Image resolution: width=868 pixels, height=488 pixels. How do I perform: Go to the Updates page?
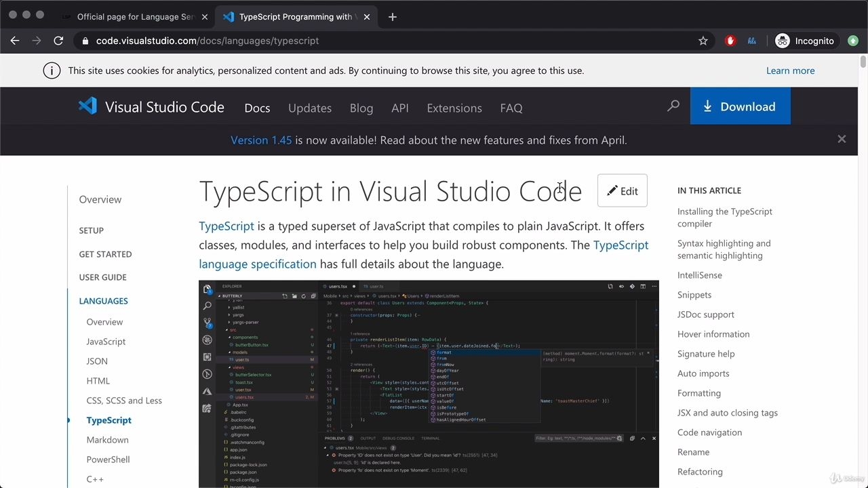click(310, 108)
